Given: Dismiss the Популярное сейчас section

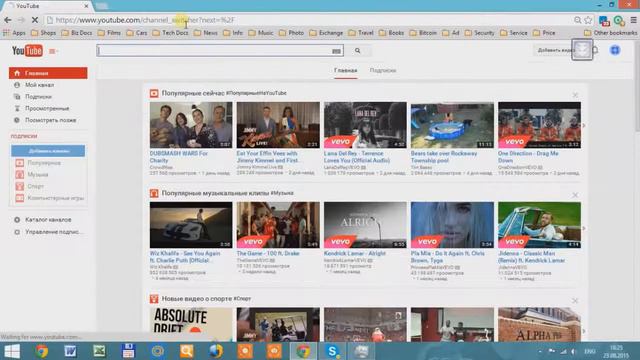Looking at the screenshot, I should [x=575, y=95].
